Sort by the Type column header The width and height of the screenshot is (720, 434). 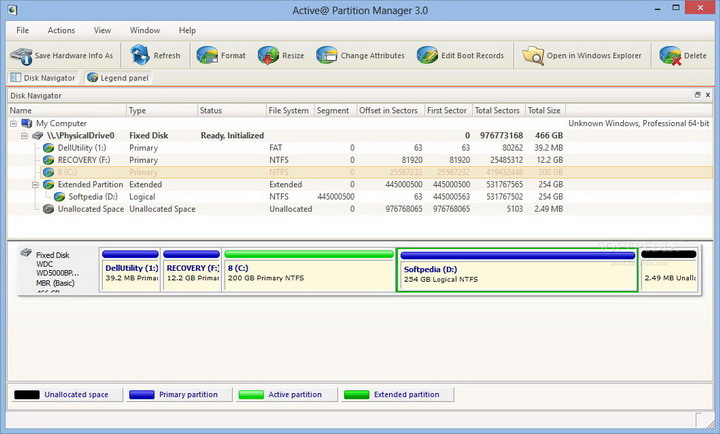[162, 110]
